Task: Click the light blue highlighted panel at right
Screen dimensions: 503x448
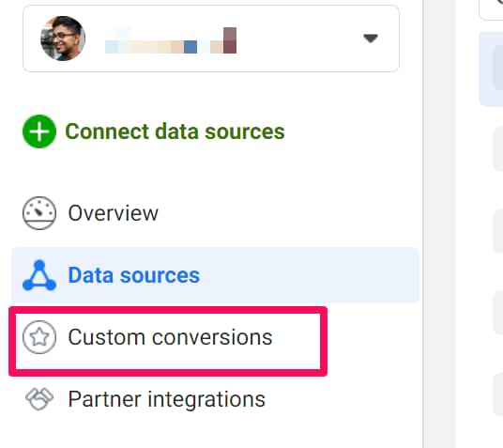Action: coord(491,70)
